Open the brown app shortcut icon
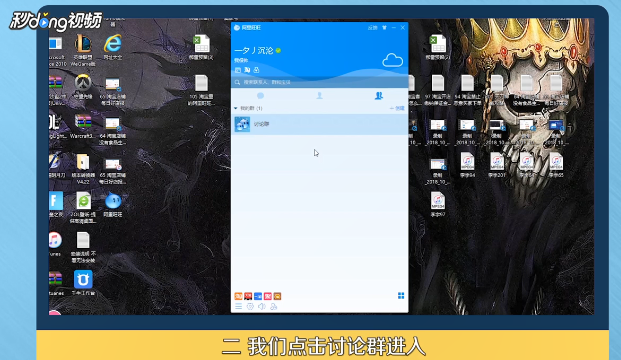 click(277, 296)
